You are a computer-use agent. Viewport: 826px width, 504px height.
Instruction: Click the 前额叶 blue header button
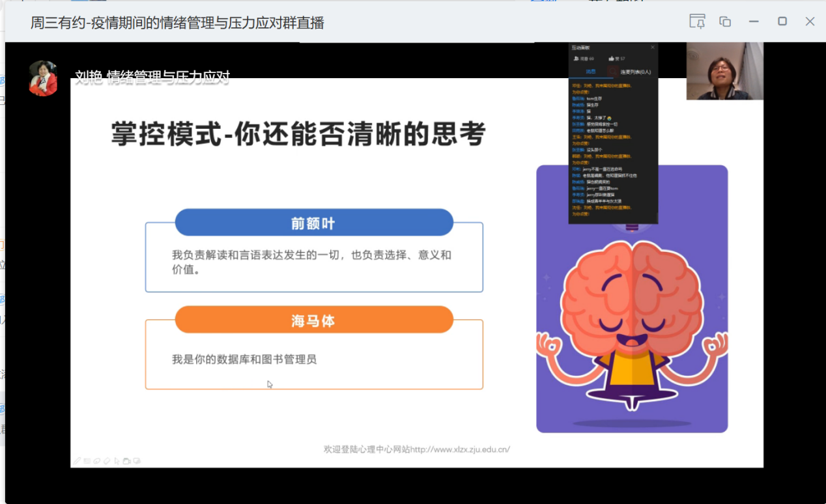[313, 223]
